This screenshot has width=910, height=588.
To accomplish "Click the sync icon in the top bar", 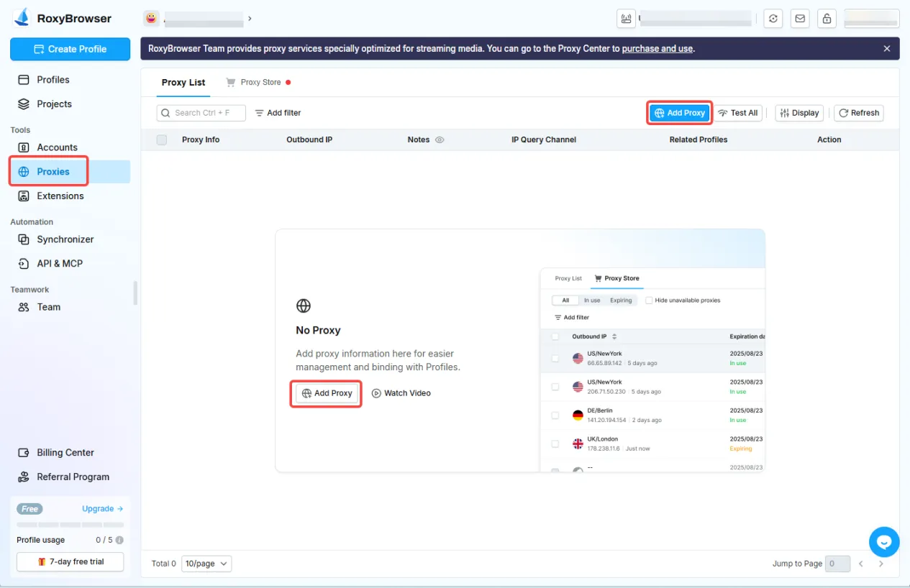I will 773,18.
